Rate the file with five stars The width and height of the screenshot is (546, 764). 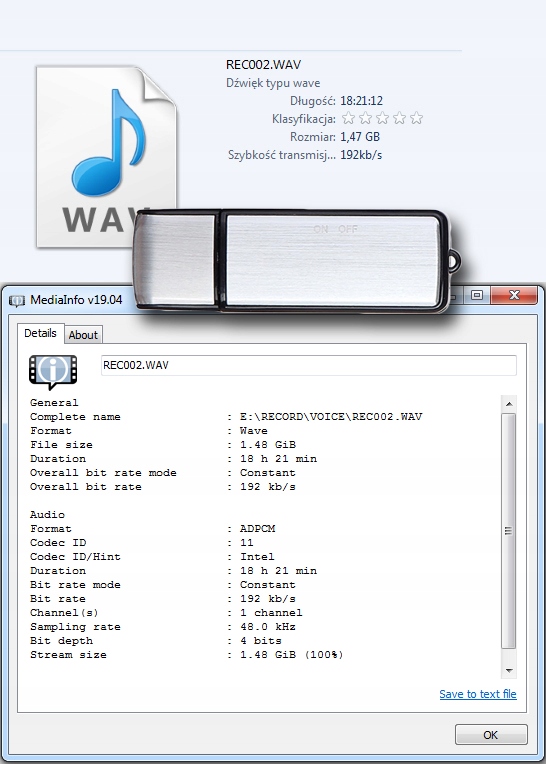tap(416, 118)
